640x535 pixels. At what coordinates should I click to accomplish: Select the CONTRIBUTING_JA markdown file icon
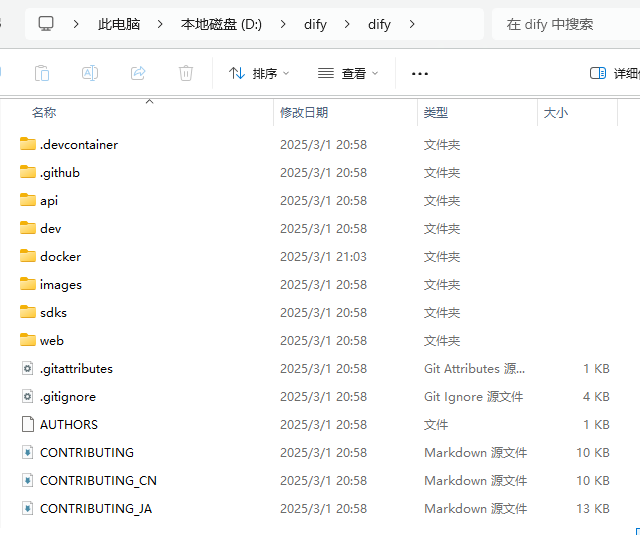(27, 508)
